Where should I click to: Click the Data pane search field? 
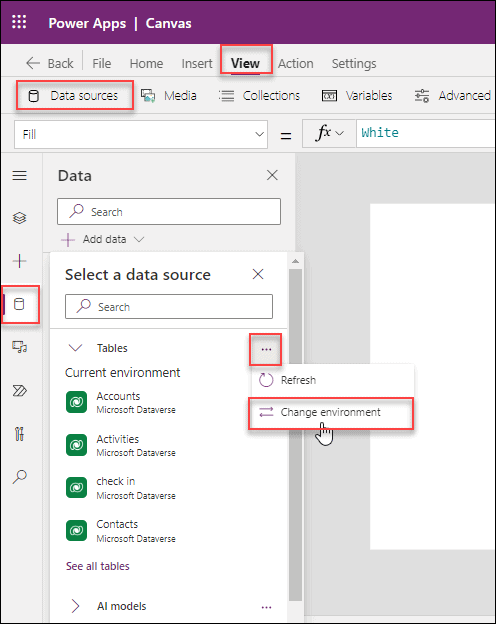(x=169, y=211)
